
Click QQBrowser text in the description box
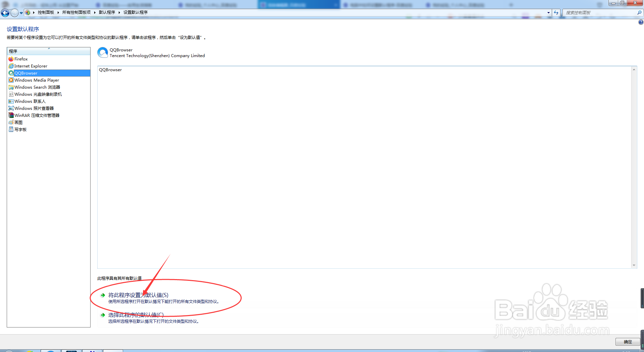click(x=110, y=70)
